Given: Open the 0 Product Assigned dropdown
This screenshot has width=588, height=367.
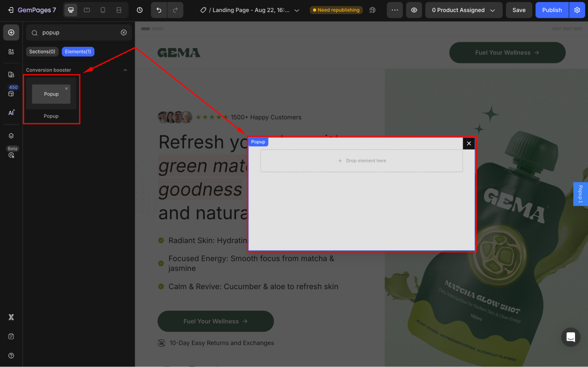Looking at the screenshot, I should pyautogui.click(x=463, y=10).
